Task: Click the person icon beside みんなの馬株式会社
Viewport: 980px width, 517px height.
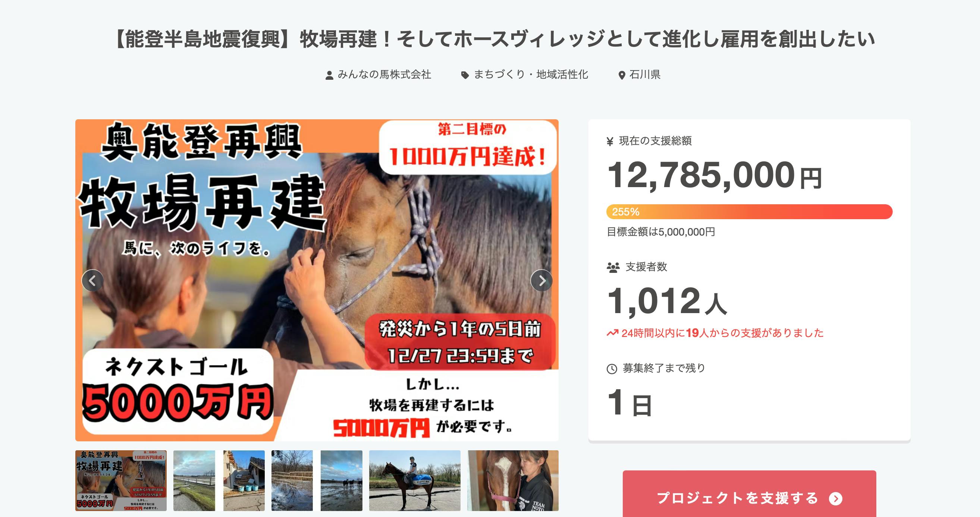Action: click(329, 75)
